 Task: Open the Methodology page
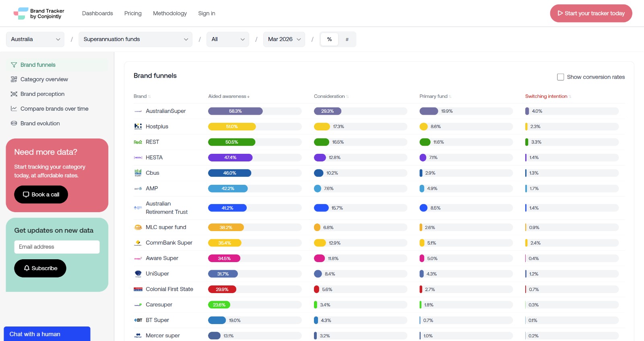pos(170,13)
